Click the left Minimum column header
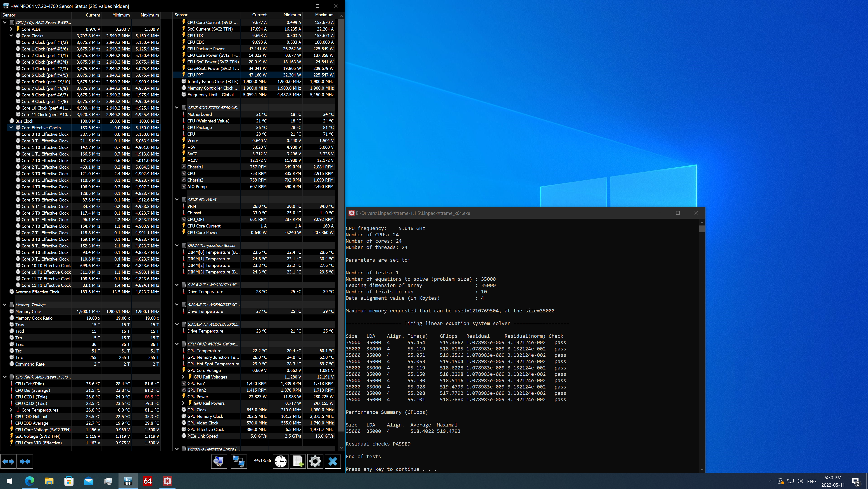This screenshot has width=868, height=489. pyautogui.click(x=116, y=15)
